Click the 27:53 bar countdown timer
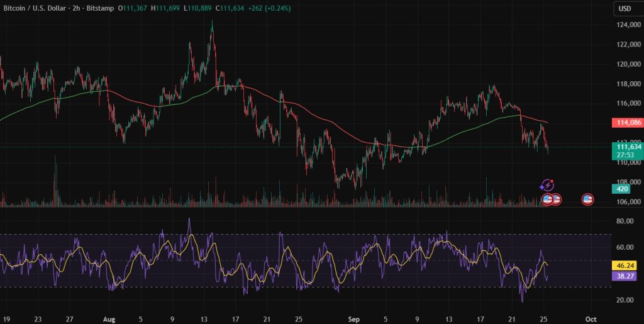Screen dimensions: 644x324 pyautogui.click(x=625, y=154)
